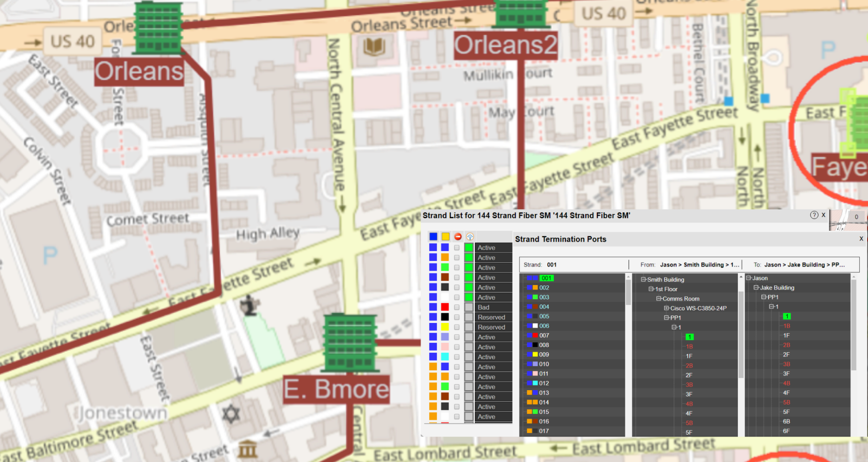Image resolution: width=868 pixels, height=462 pixels.
Task: Collapse the Jake Building node in the To tree
Action: point(756,288)
